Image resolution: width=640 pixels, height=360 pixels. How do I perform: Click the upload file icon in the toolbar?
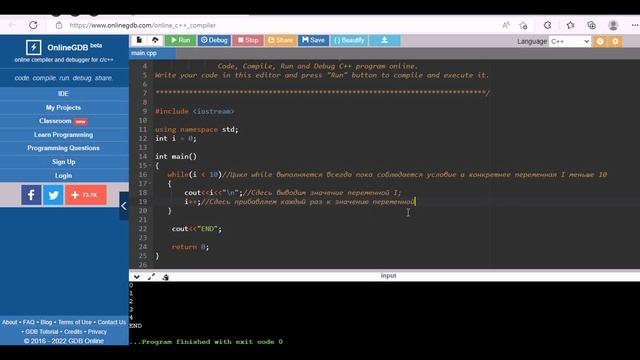pos(155,40)
